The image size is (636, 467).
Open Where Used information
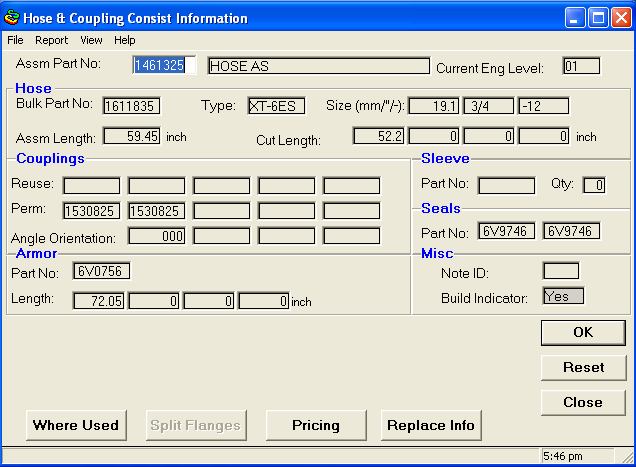[x=76, y=425]
